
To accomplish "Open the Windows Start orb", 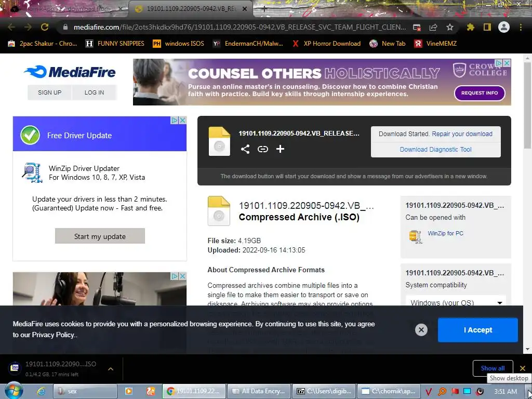I will [14, 391].
